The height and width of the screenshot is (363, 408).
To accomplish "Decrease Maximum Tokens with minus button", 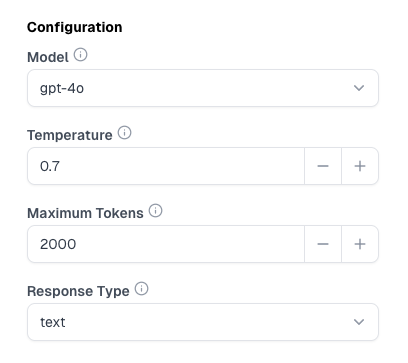I will click(x=323, y=244).
